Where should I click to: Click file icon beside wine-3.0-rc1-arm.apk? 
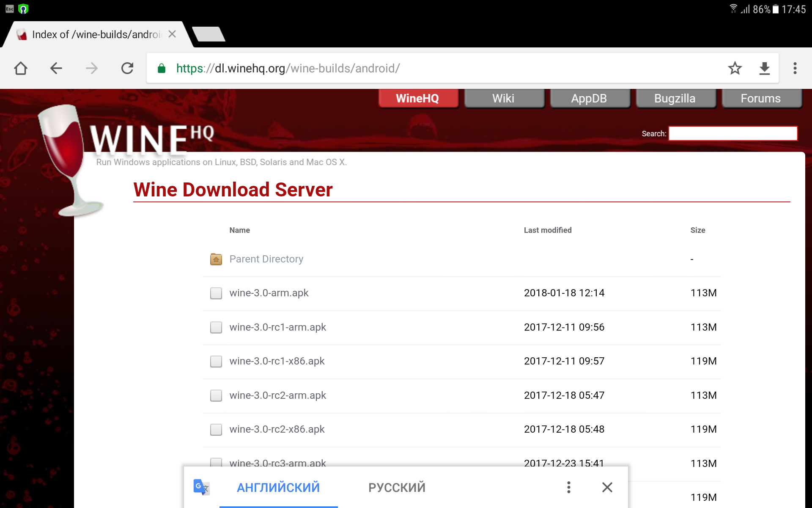[216, 327]
